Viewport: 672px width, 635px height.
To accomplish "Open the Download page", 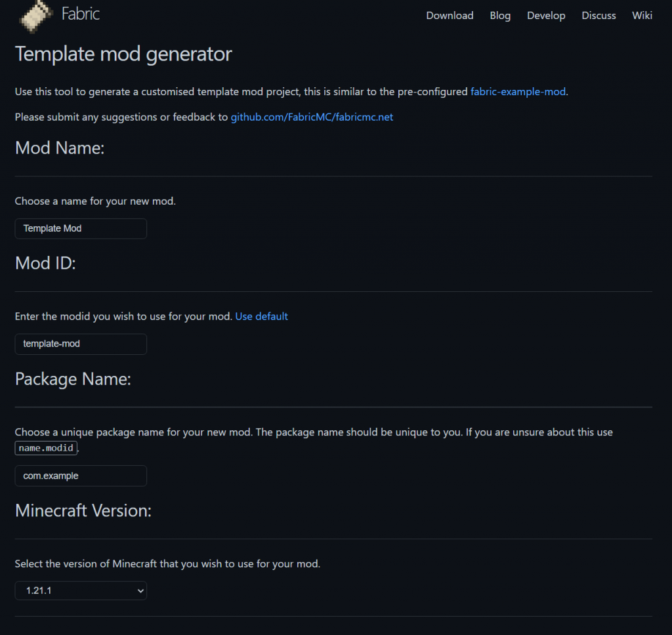I will pos(450,16).
